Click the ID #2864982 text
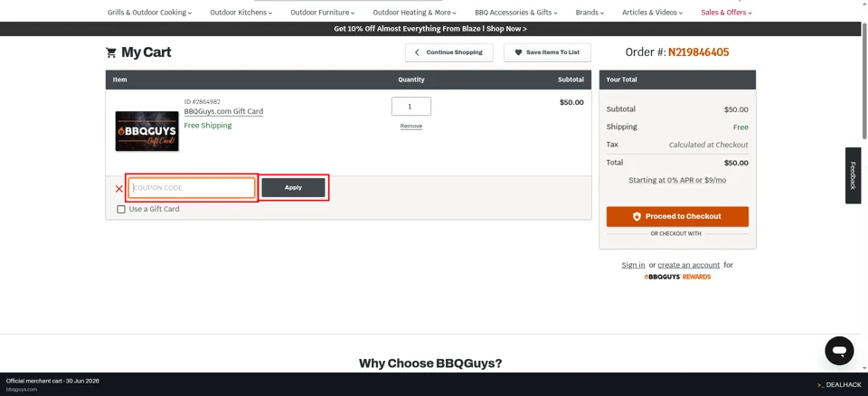 click(202, 102)
